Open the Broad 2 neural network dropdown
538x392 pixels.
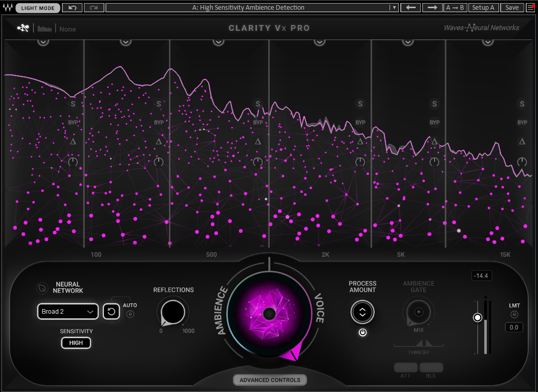click(68, 312)
